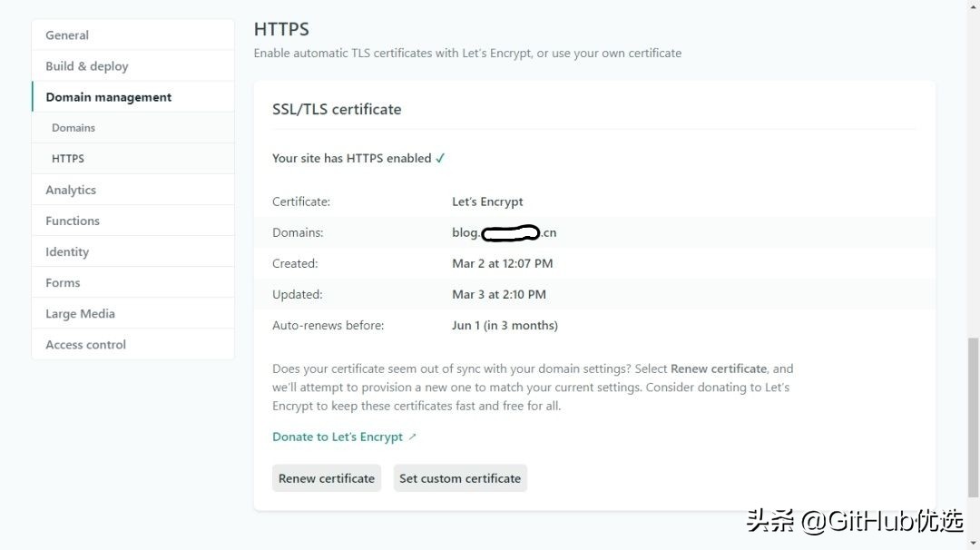
Task: Click Renew certificate button
Action: (x=326, y=477)
